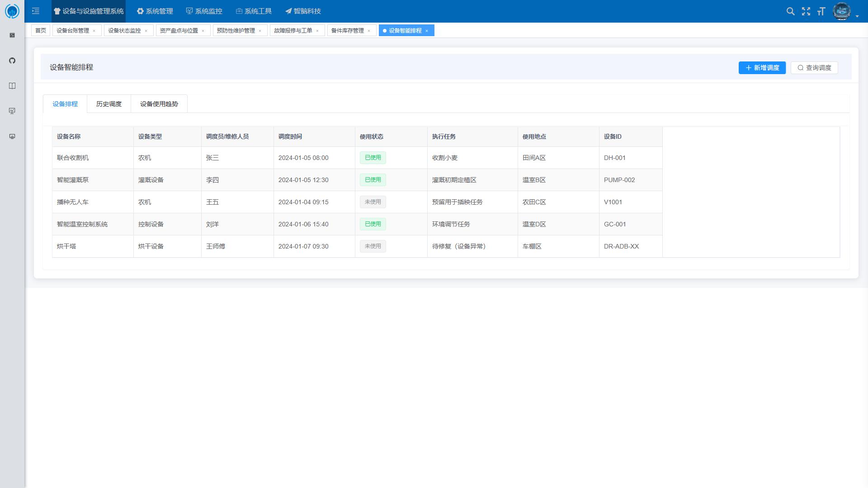
Task: Expand the user avatar dropdown arrow
Action: click(857, 16)
